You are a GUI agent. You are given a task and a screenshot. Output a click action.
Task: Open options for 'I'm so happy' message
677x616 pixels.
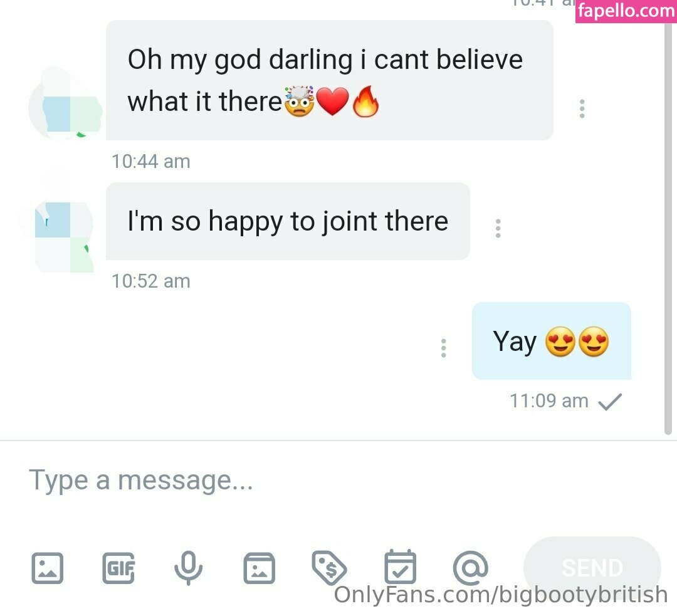click(498, 228)
